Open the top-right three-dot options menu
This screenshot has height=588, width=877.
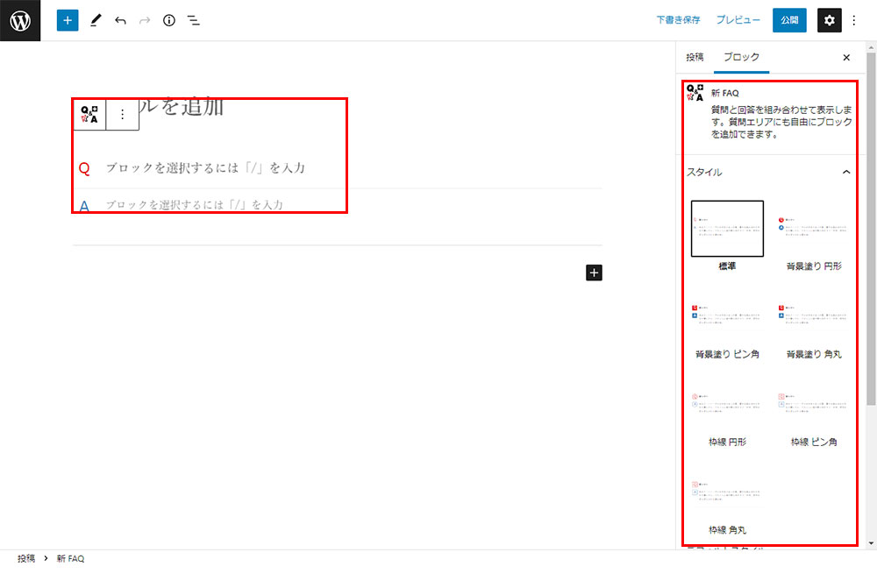pos(855,20)
